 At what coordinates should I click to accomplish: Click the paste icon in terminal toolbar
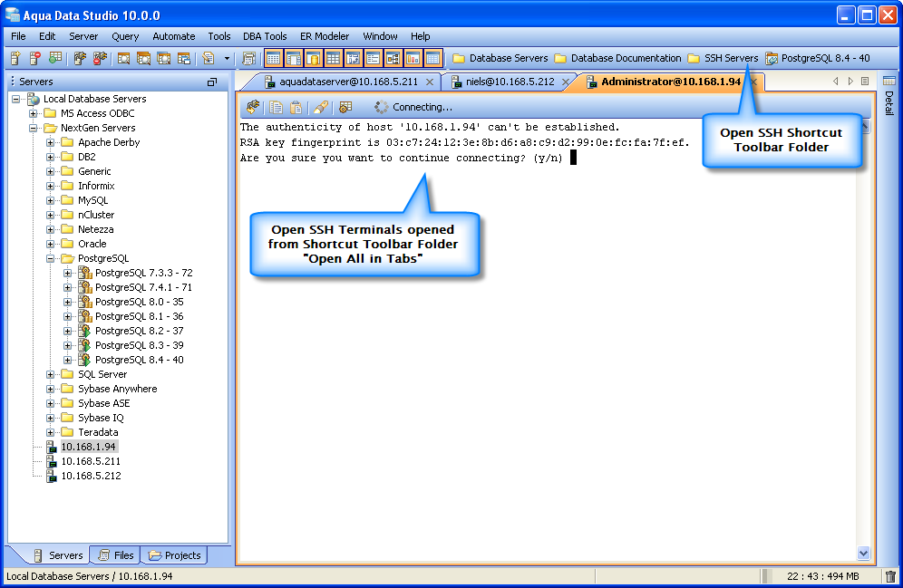click(x=296, y=107)
